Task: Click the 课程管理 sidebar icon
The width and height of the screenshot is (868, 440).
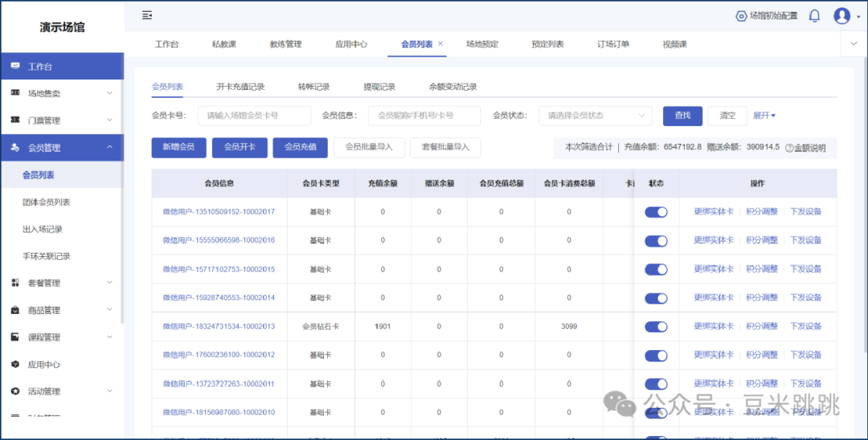Action: (15, 336)
